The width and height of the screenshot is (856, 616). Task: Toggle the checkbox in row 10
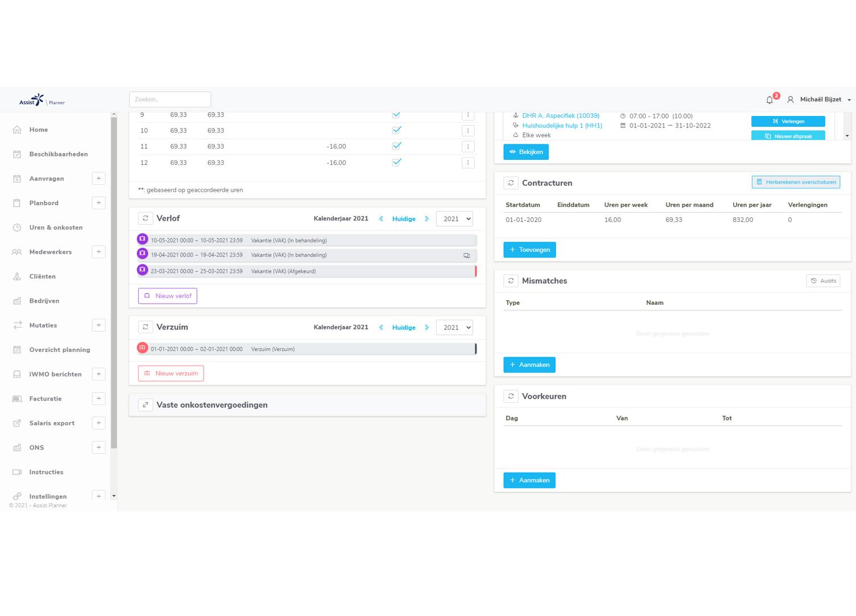(397, 130)
